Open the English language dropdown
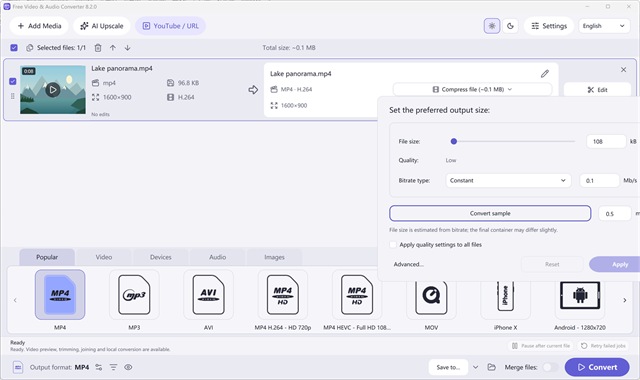This screenshot has height=380, width=640. click(604, 26)
